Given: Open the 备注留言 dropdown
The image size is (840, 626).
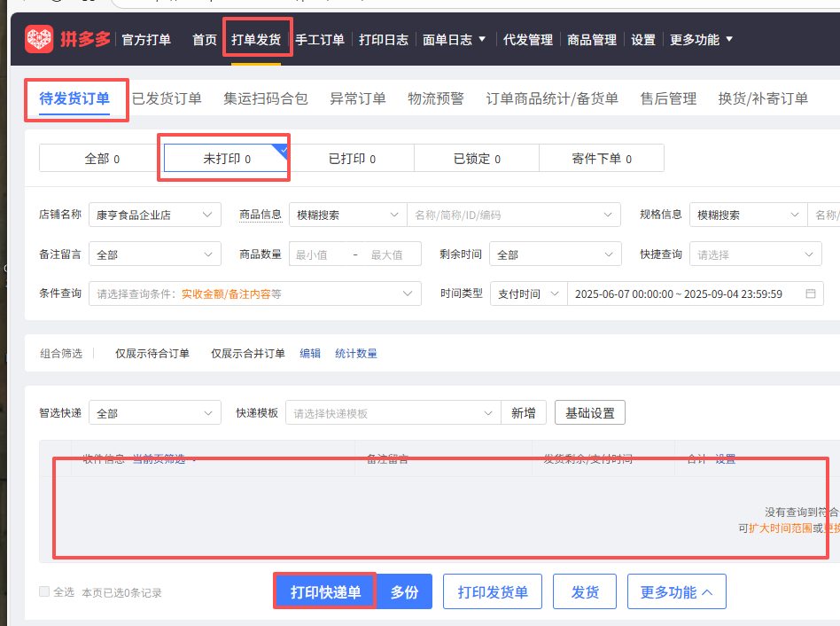Looking at the screenshot, I should tap(155, 254).
